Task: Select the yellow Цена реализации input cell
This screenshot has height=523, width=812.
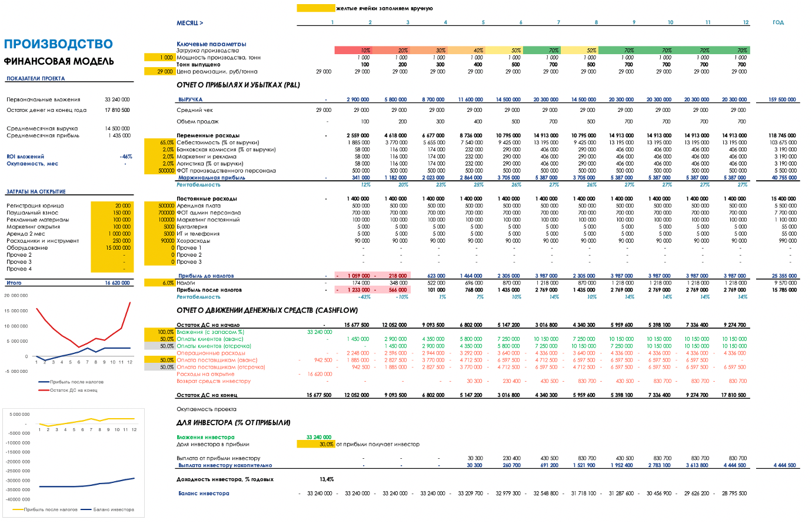Action: [x=159, y=72]
